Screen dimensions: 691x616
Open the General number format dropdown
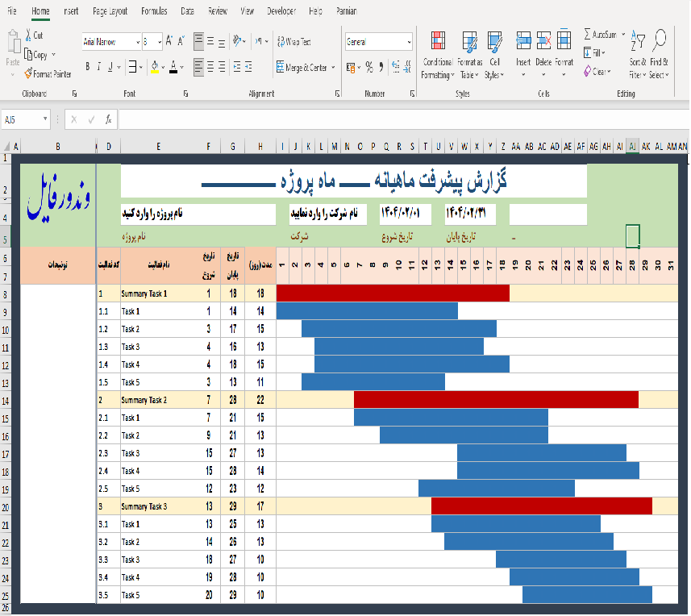click(x=410, y=42)
